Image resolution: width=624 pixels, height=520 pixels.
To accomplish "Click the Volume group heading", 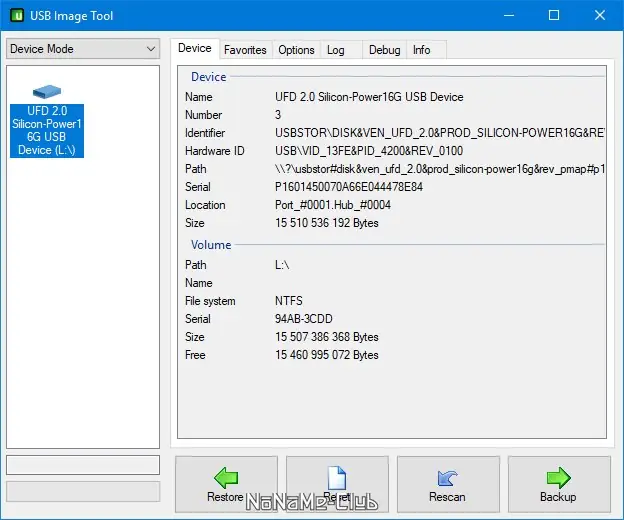I will [x=211, y=245].
